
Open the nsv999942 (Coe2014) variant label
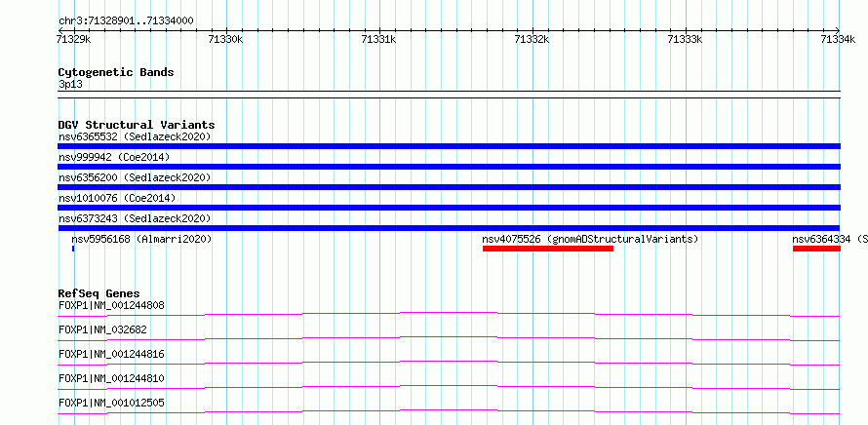(x=114, y=157)
